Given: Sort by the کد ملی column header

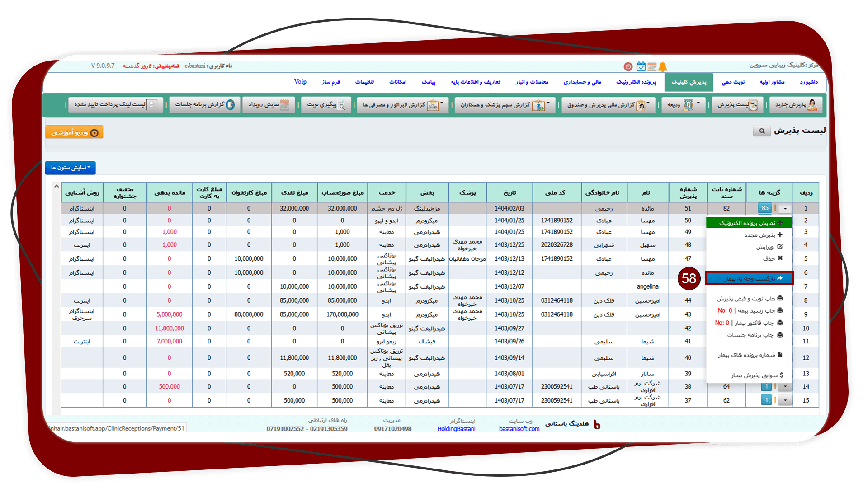Looking at the screenshot, I should tap(557, 193).
